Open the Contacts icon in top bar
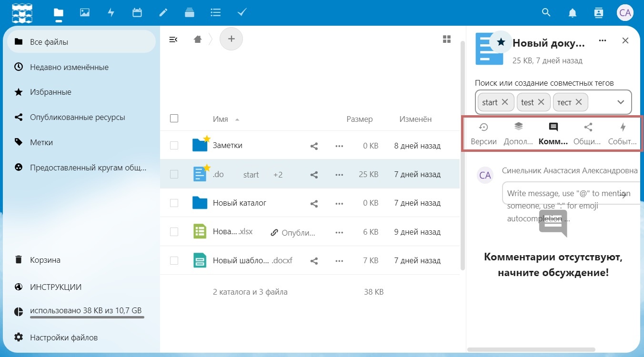 click(599, 13)
